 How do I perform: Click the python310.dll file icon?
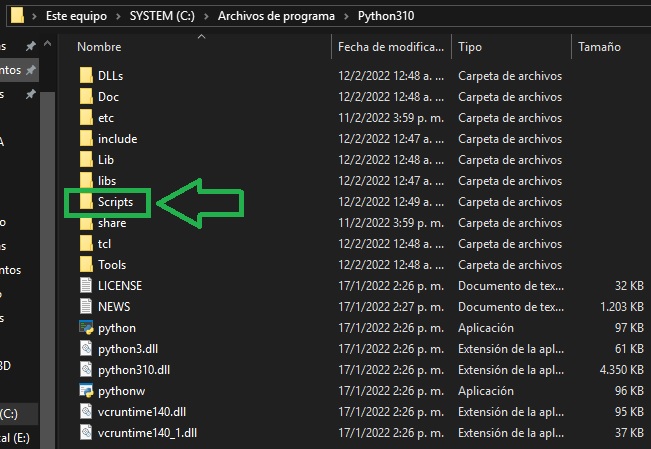pos(86,370)
